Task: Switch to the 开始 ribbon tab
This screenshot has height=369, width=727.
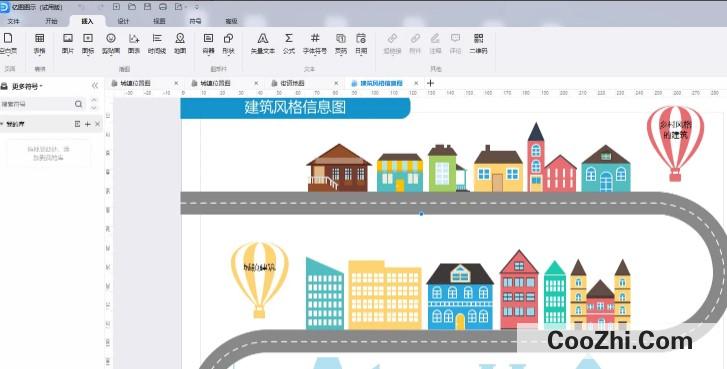Action: coord(51,21)
